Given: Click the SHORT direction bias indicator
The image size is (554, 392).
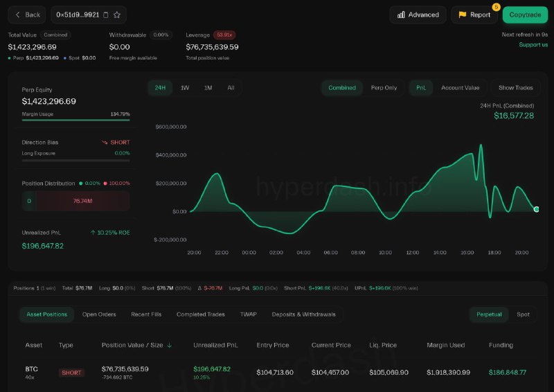Looking at the screenshot, I should pos(116,143).
